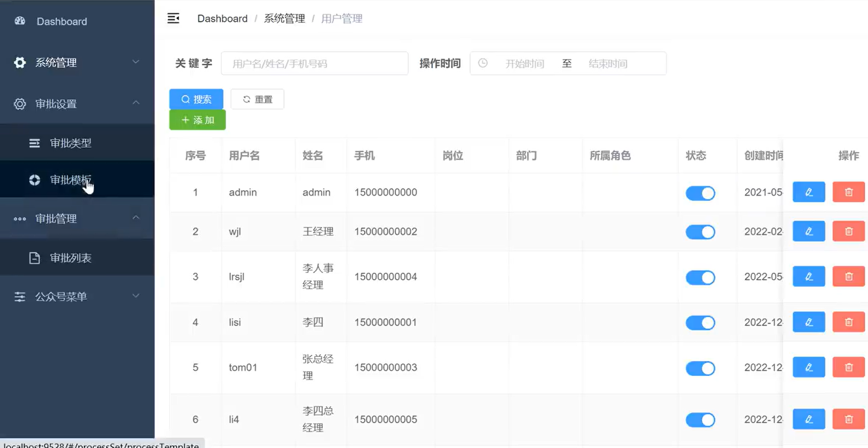This screenshot has height=448, width=868.
Task: Click the 结束时间 end time field
Action: click(608, 64)
